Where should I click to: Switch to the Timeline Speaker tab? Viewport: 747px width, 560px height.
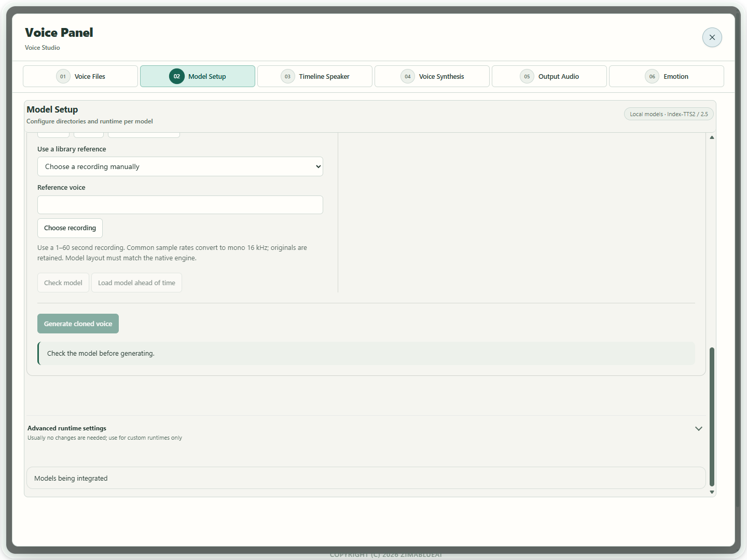point(315,76)
